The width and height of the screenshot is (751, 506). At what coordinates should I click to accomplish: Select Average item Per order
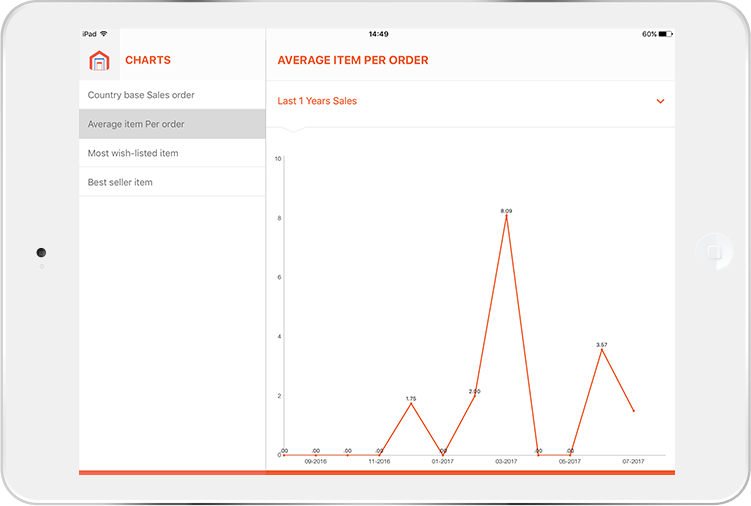coord(136,124)
